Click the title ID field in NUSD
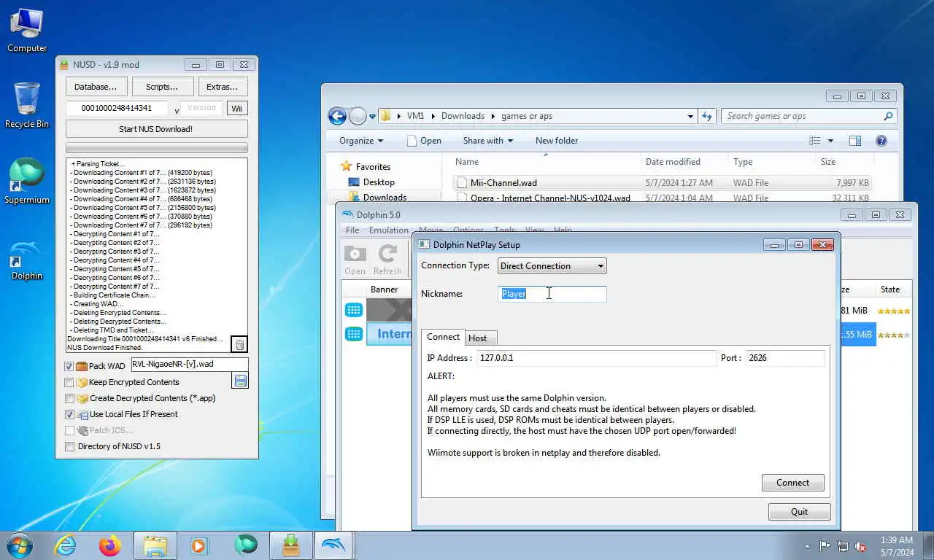Screen dimensions: 934x560 (x=117, y=108)
